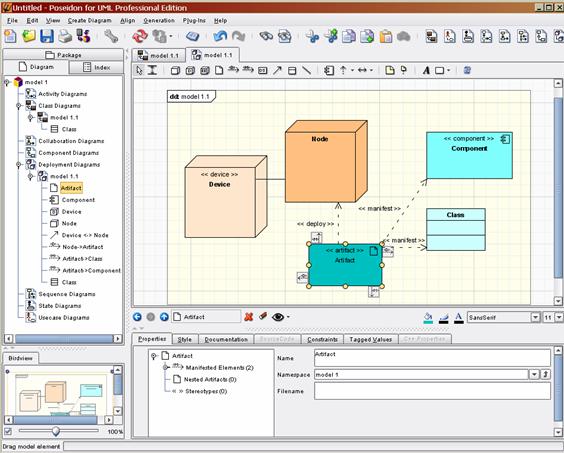Click the red X delete icon
The height and width of the screenshot is (453, 564).
pos(248,317)
